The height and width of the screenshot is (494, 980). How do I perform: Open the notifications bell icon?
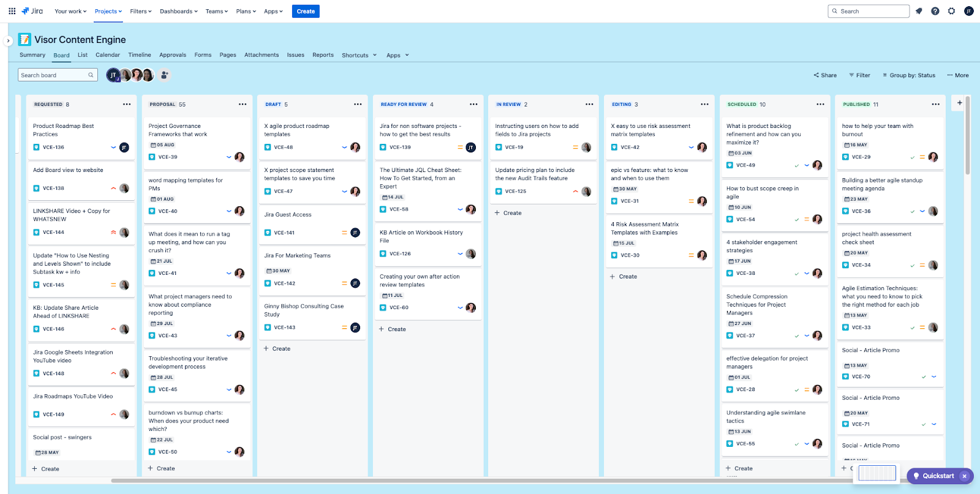coord(919,11)
